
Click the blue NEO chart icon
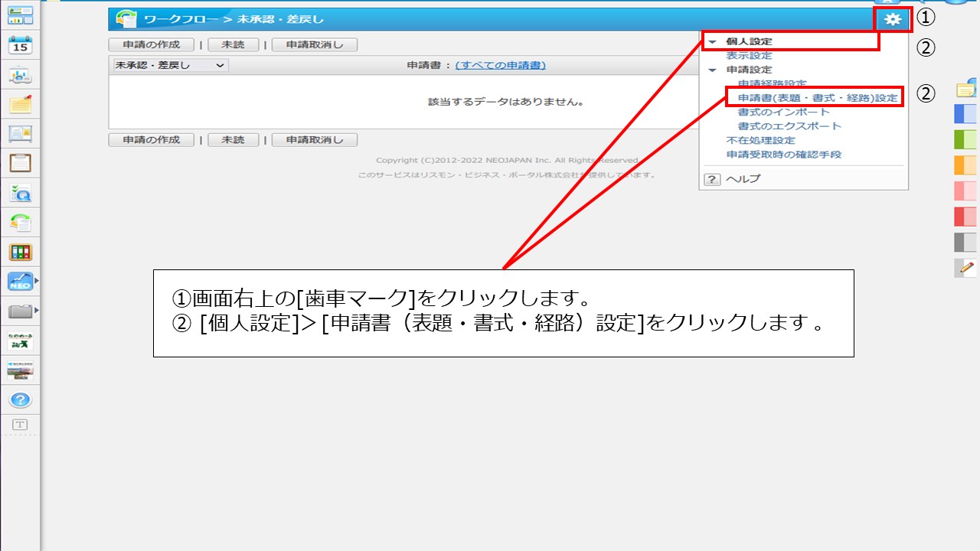[x=20, y=282]
